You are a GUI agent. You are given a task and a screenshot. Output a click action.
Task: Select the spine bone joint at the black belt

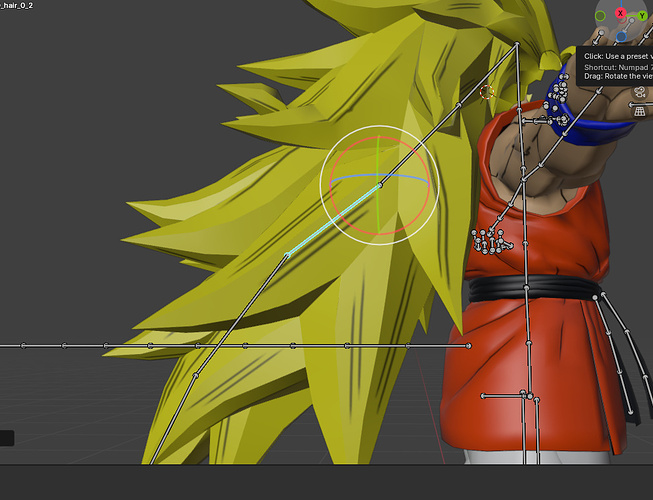(x=526, y=288)
